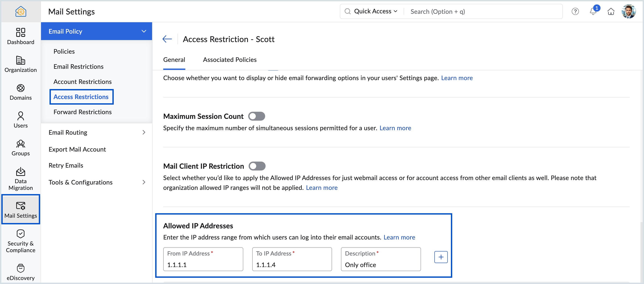
Task: Click the notification bell icon
Action: click(593, 12)
